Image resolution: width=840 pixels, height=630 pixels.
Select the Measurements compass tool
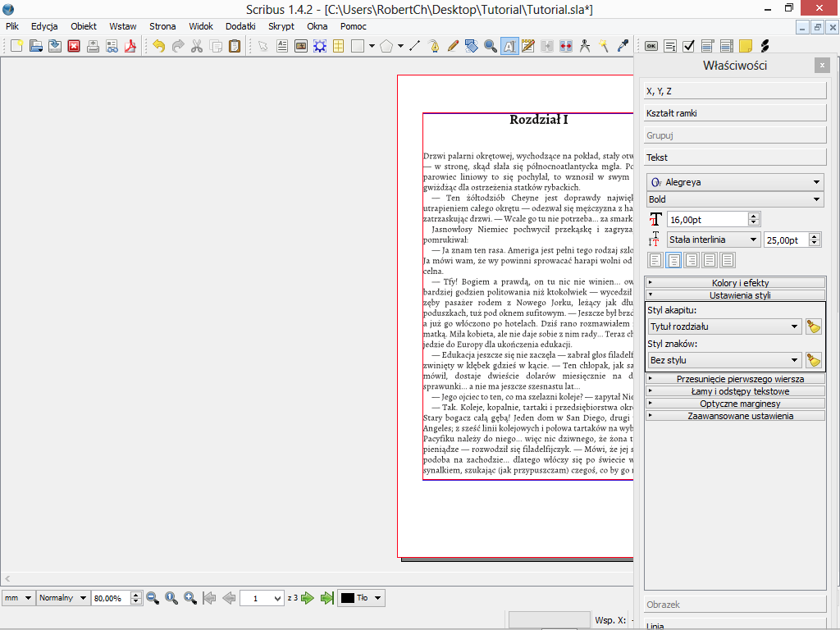coord(585,46)
